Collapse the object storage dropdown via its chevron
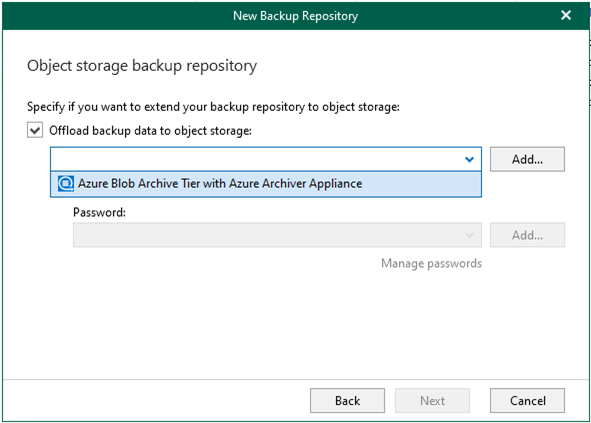Viewport: 591px width, 423px height. [469, 159]
